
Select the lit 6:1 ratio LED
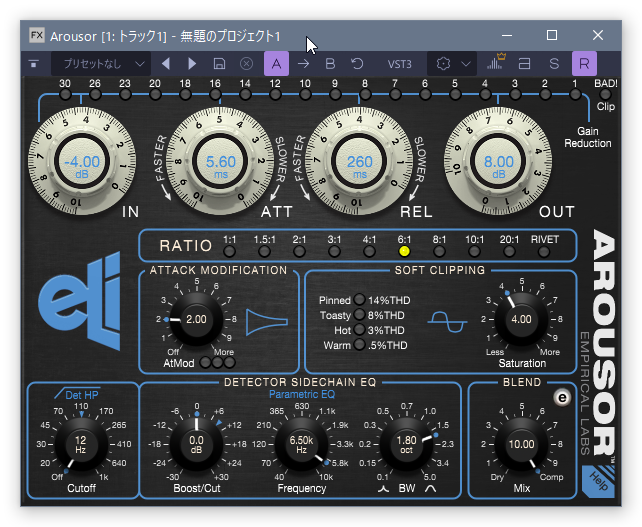(404, 251)
